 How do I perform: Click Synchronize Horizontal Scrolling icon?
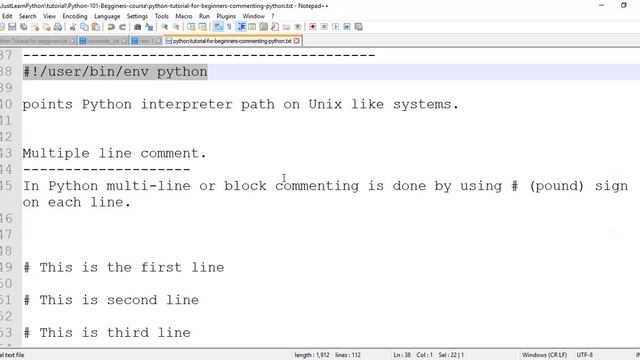[202, 27]
